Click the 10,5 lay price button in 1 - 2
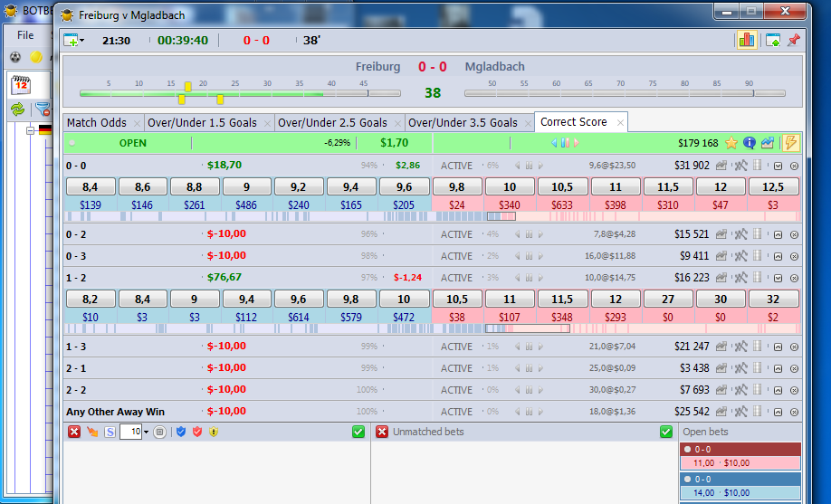This screenshot has height=504, width=831. tap(456, 299)
